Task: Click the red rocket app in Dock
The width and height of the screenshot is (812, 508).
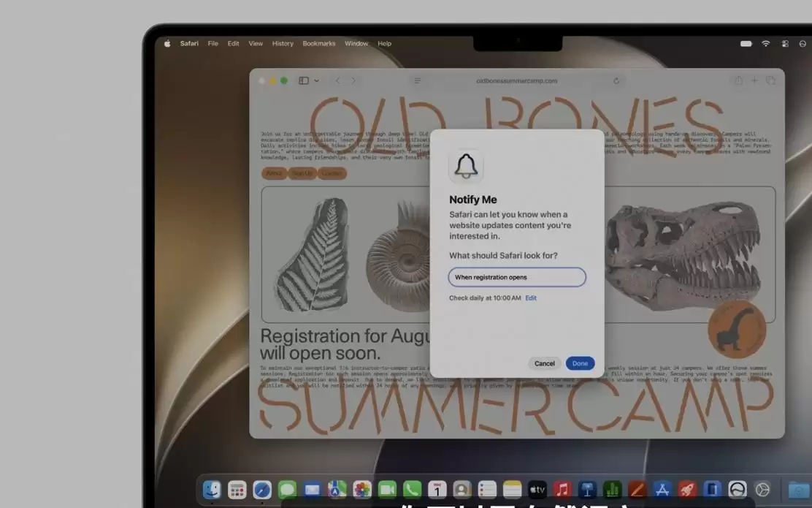Action: [686, 489]
